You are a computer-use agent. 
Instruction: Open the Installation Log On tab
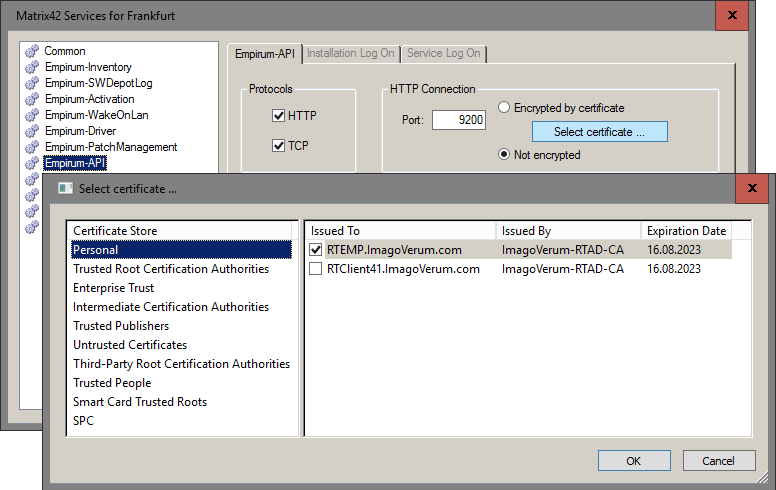pos(350,53)
